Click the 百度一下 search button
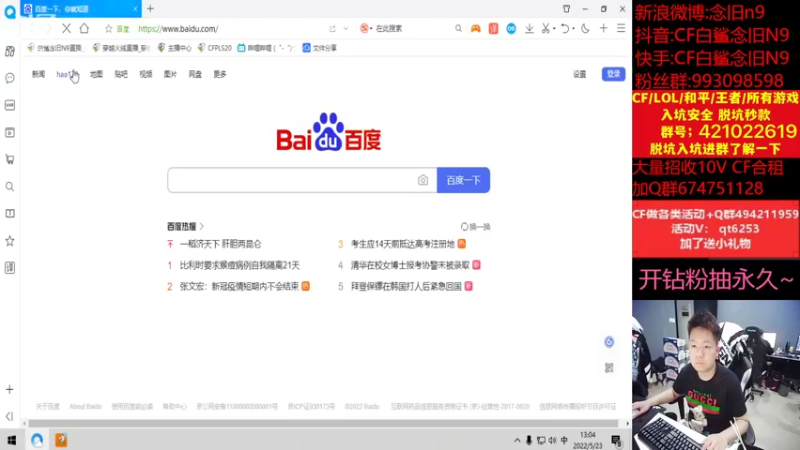Screen dimensions: 800x450 pos(463,180)
